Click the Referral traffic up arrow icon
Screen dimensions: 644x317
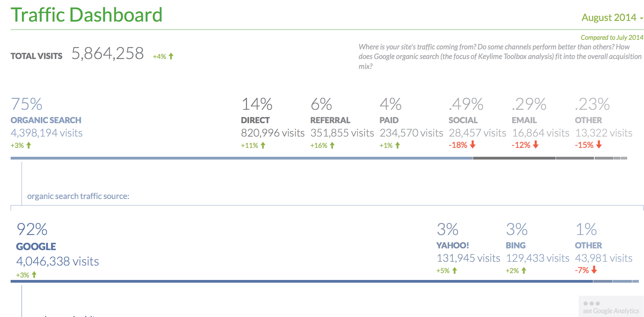332,145
